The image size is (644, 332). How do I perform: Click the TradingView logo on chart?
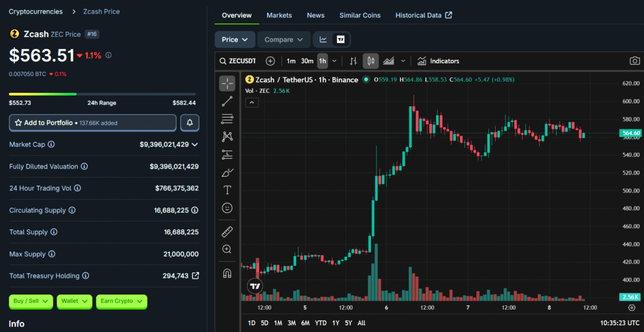(255, 286)
